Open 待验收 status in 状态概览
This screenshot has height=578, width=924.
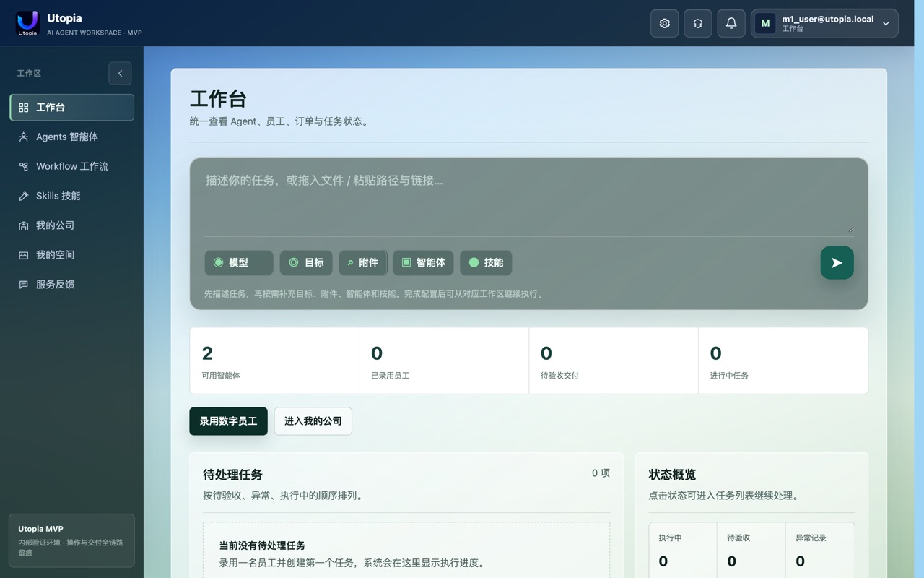pyautogui.click(x=751, y=551)
